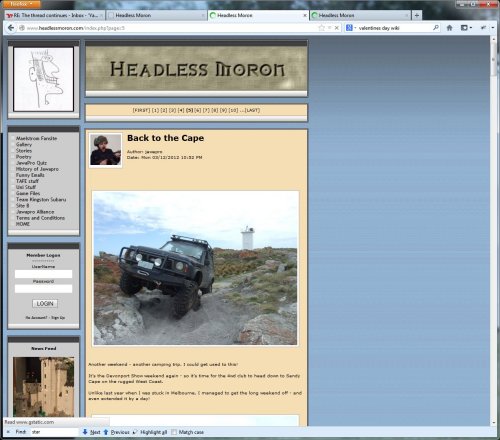Screen dimensions: 500x440
Task: Go to the HOME sidebar link
Action: tap(23, 224)
